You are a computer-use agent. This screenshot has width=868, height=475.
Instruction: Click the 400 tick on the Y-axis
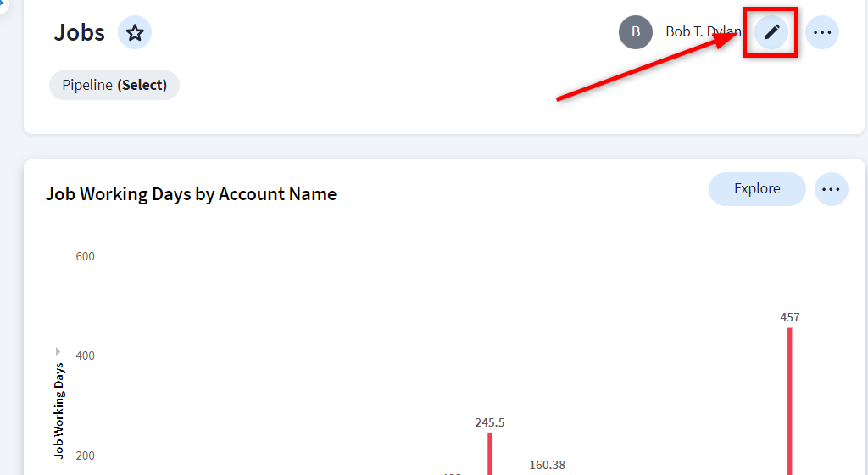tap(85, 355)
